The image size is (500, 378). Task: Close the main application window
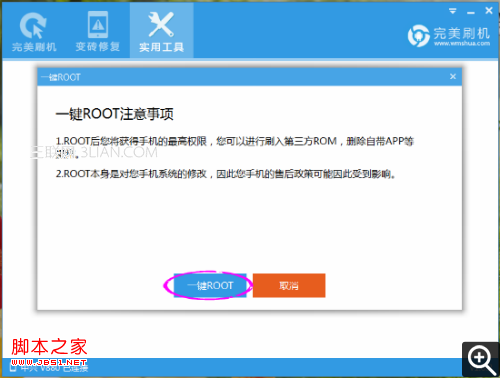pos(489,11)
